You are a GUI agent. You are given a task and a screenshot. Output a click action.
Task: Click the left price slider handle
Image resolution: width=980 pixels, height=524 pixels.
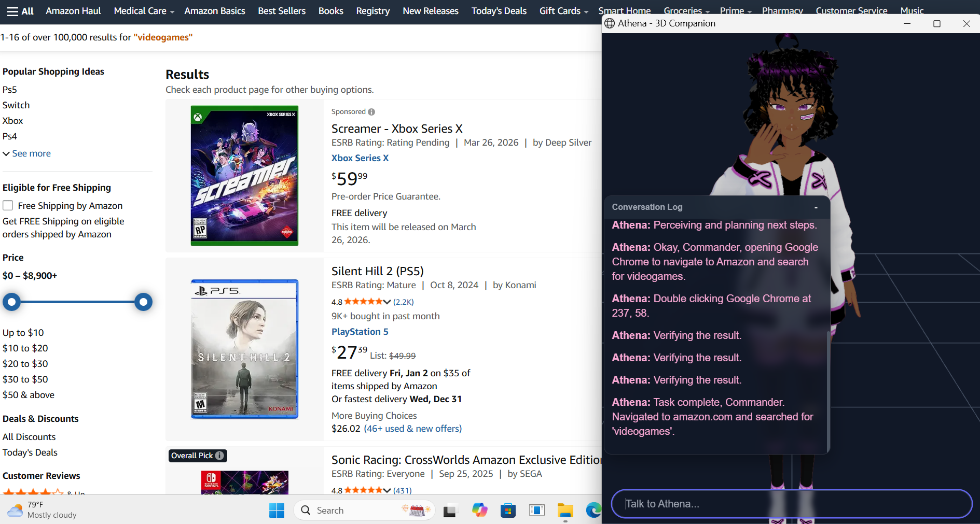(11, 302)
